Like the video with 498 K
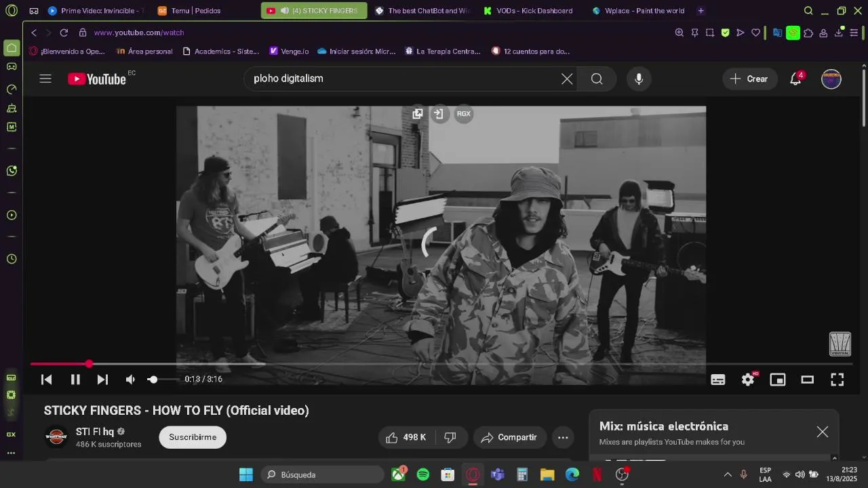 pyautogui.click(x=406, y=437)
